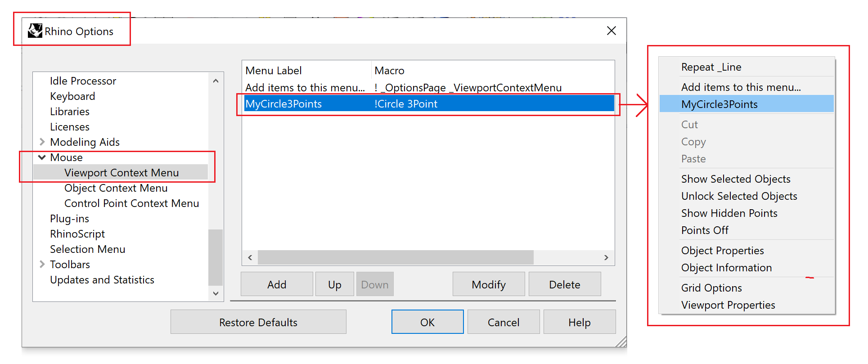Confirm with the OK button
This screenshot has width=868, height=364.
[427, 322]
